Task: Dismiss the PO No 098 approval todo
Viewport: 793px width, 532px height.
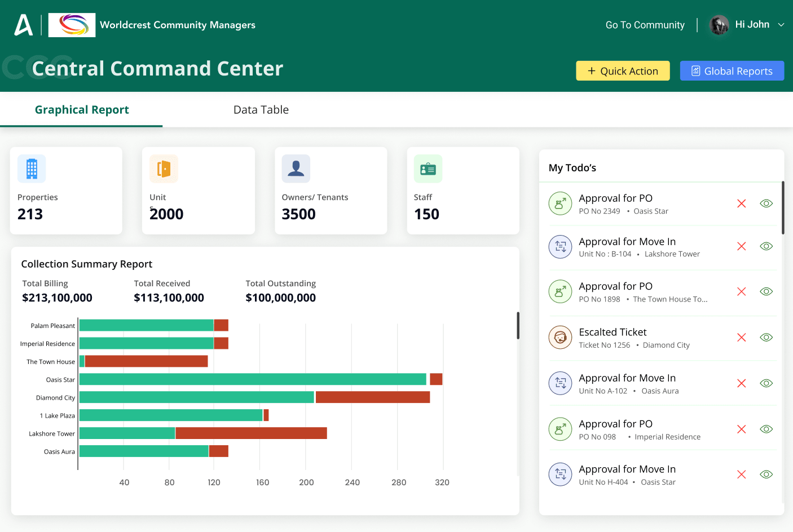Action: [742, 429]
